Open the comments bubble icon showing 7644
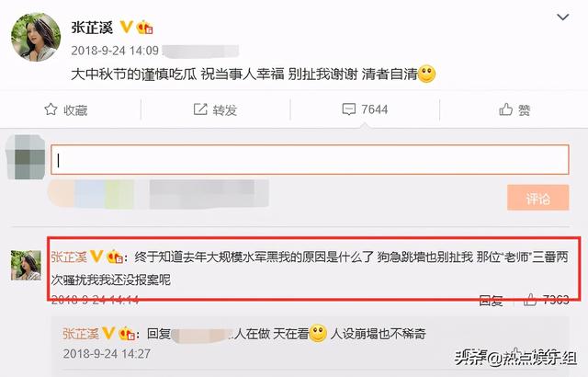This screenshot has width=588, height=377. click(349, 109)
